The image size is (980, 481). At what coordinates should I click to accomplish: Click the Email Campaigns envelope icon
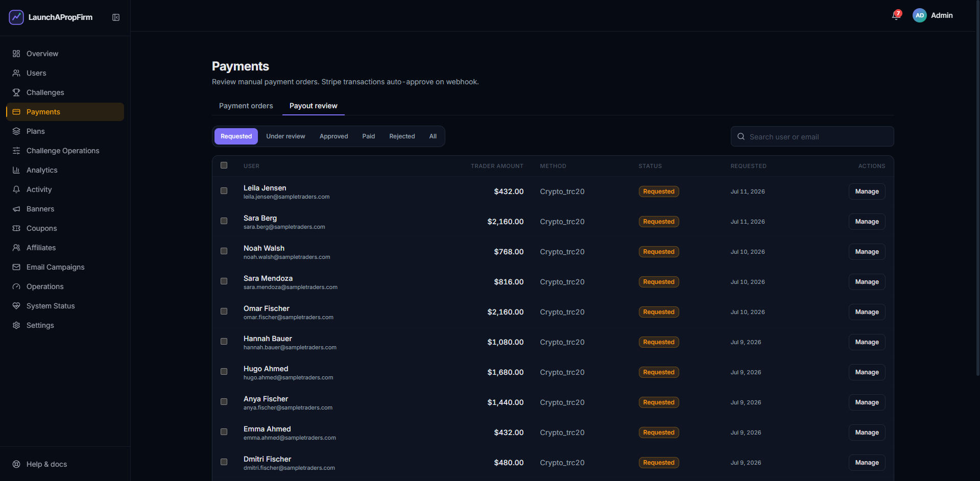(x=16, y=267)
